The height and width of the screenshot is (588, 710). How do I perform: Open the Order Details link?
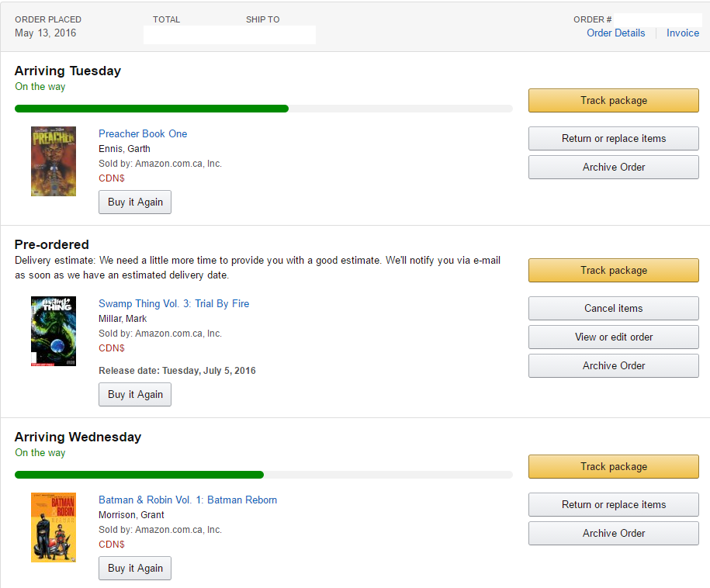(x=615, y=33)
